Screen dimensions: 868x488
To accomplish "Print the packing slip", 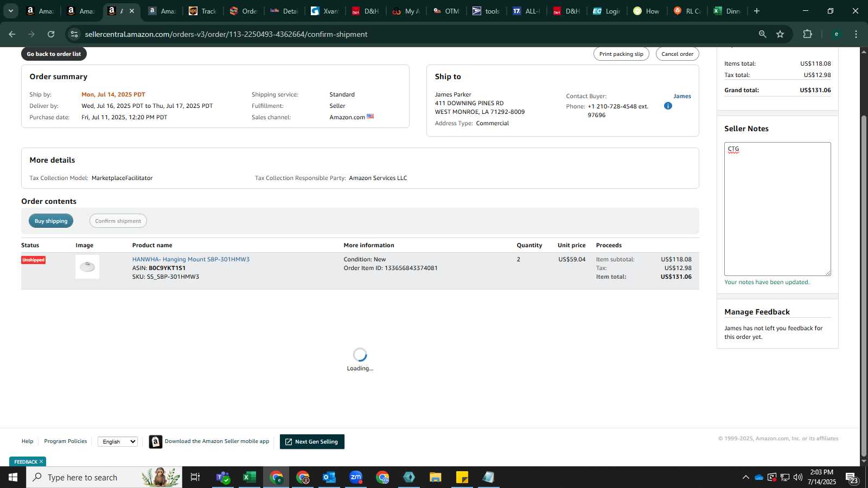I will (x=621, y=54).
